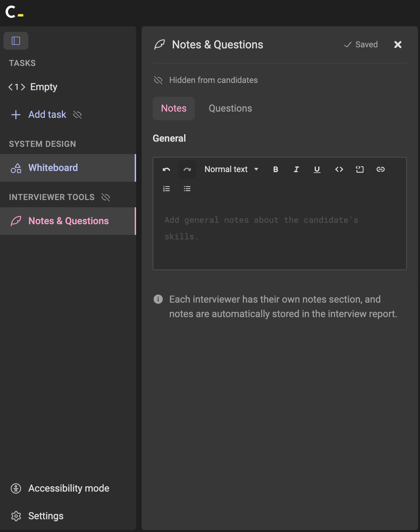Image resolution: width=420 pixels, height=532 pixels.
Task: Open the Normal text style dropdown
Action: coord(231,169)
